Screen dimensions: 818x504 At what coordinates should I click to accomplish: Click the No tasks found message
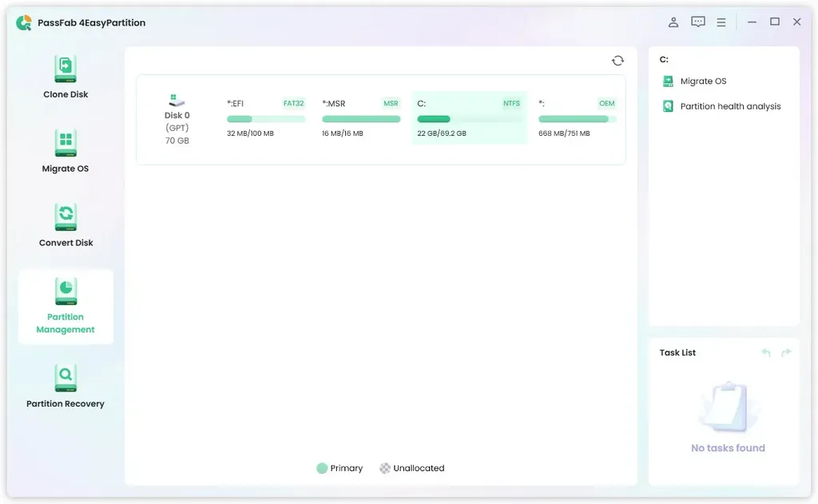click(728, 447)
